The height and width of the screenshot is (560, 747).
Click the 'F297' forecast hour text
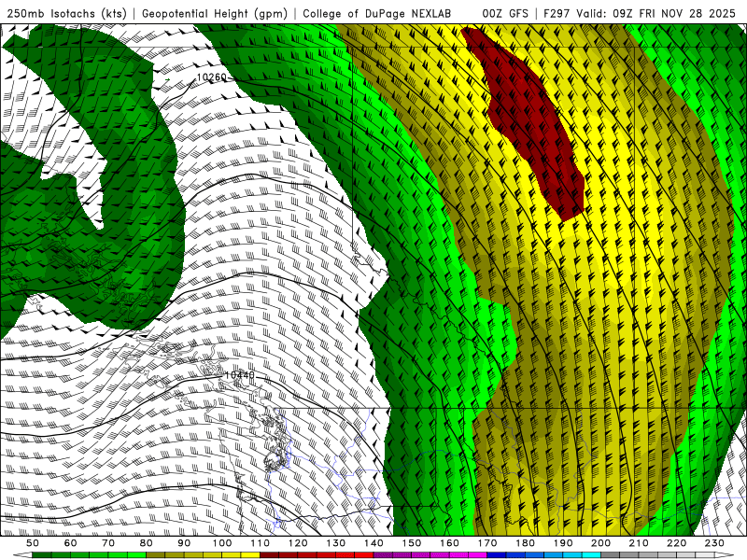(557, 14)
